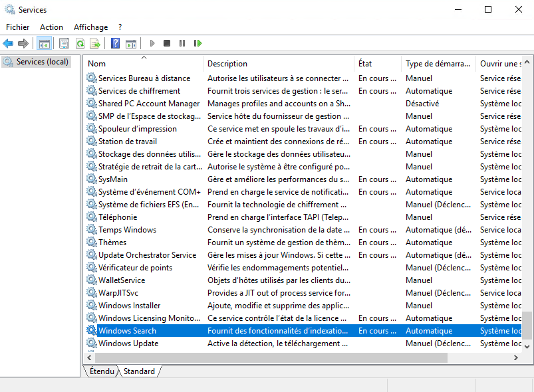Maximize the Services window

click(488, 9)
